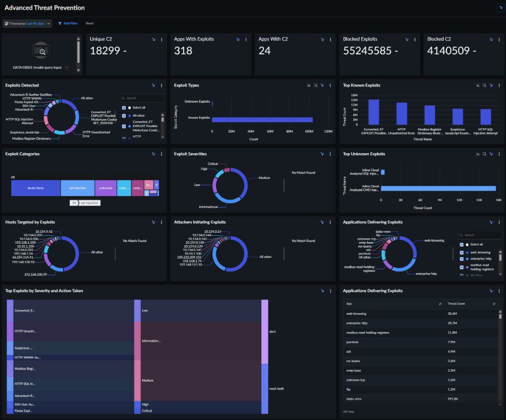The width and height of the screenshot is (506, 420).
Task: Sort the applications table by App column
Action: 440,304
